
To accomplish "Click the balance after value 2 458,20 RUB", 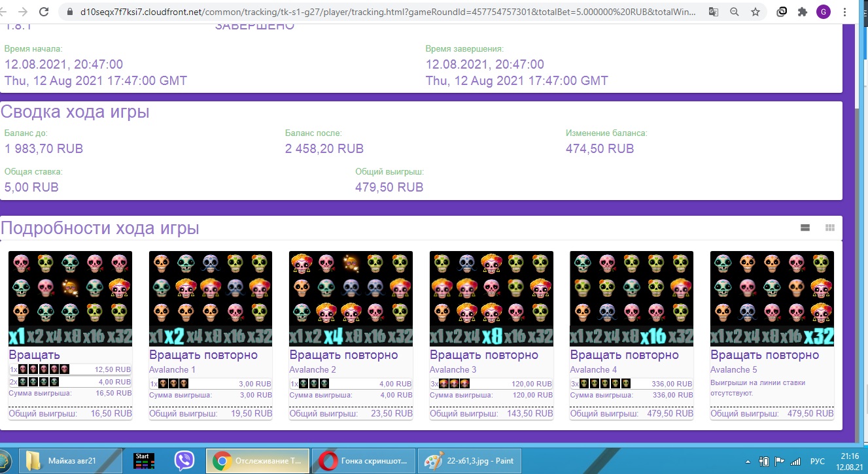I will coord(324,148).
